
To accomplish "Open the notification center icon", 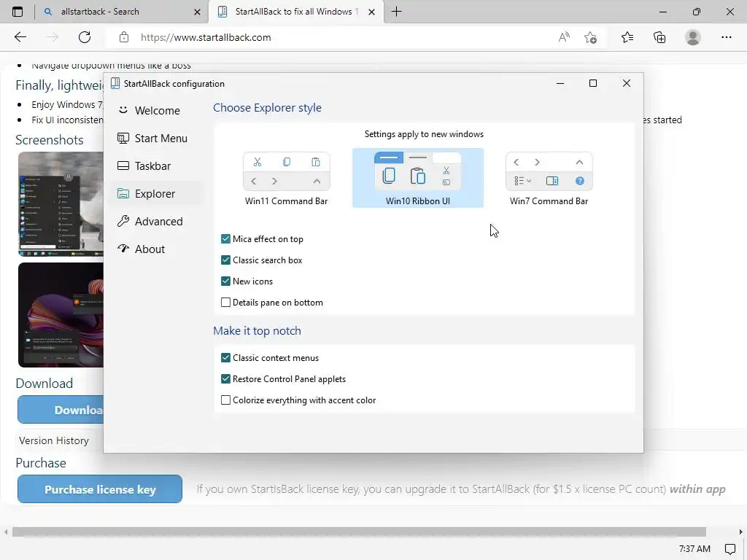I will coord(729,549).
